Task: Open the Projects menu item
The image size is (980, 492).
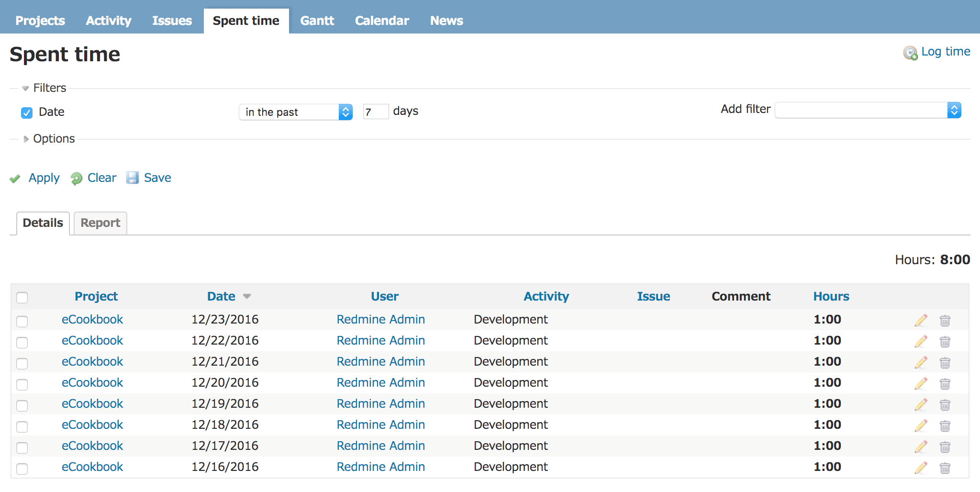Action: click(40, 21)
